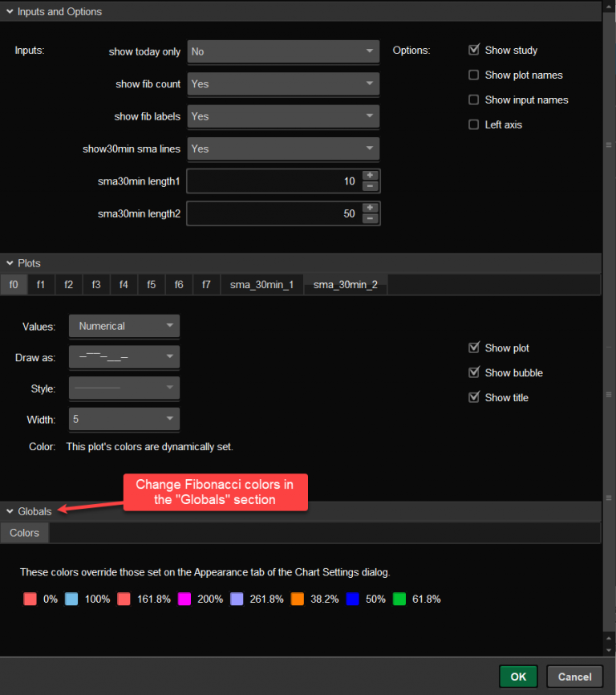Click the sma30min length2 input field
The height and width of the screenshot is (695, 616).
pos(273,213)
